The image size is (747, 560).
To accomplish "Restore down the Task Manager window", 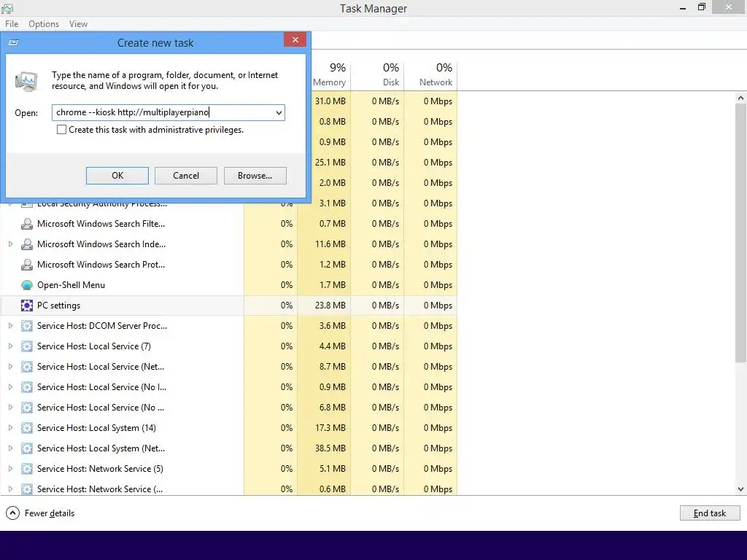I will pos(701,7).
